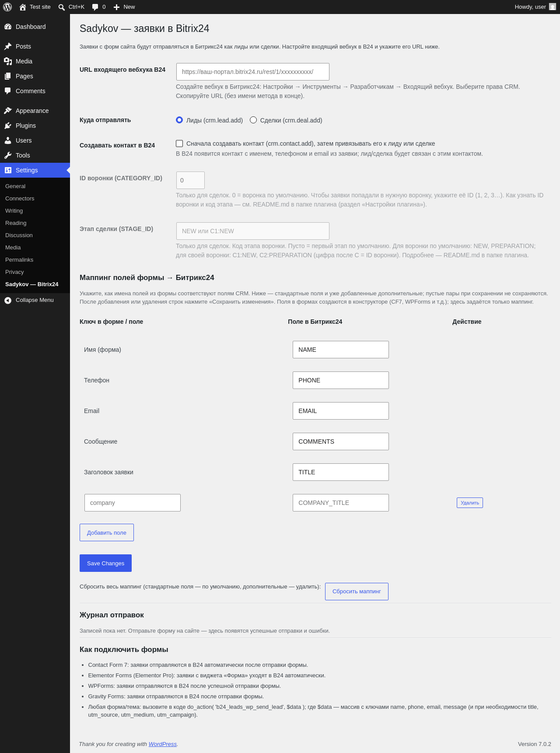The width and height of the screenshot is (560, 753).
Task: Click the Телефон row label
Action: (97, 380)
